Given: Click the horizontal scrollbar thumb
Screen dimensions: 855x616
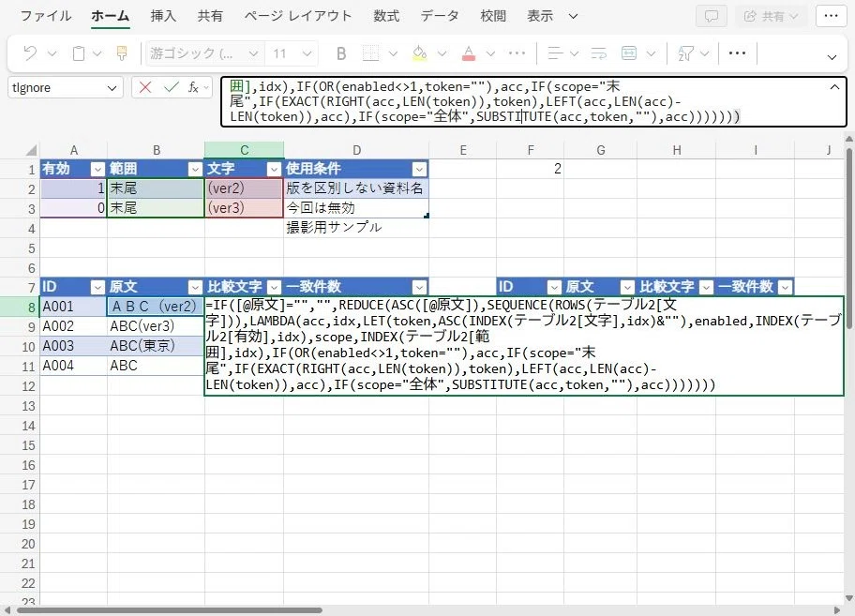Looking at the screenshot, I should (x=169, y=610).
